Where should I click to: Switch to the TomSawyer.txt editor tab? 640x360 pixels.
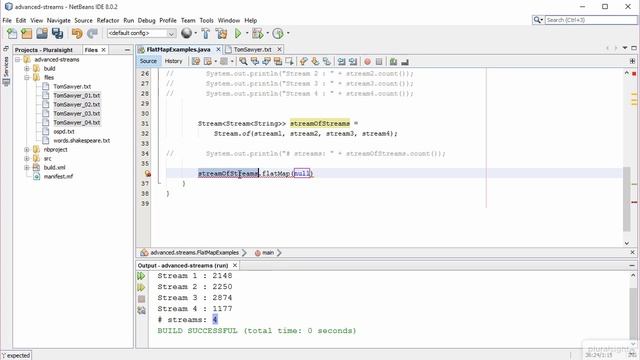tap(252, 49)
